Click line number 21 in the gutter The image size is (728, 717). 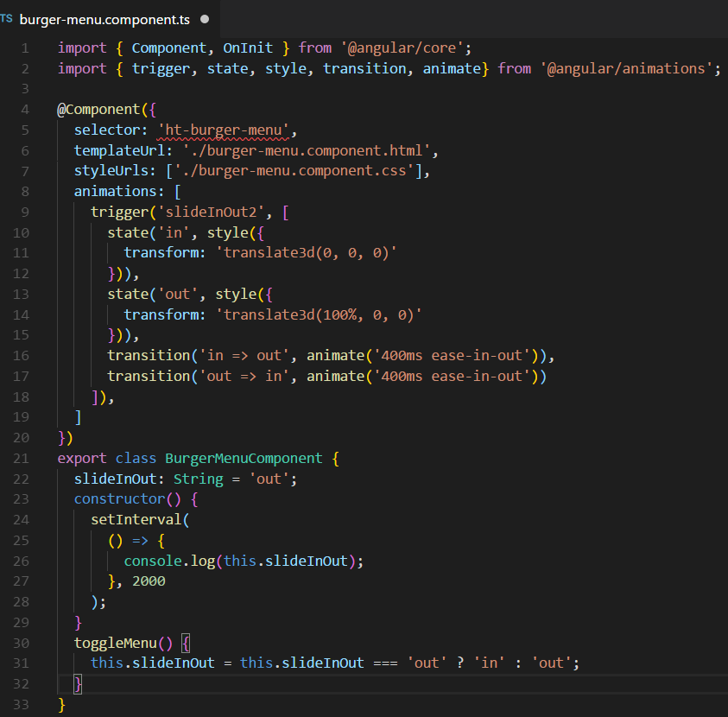(x=22, y=459)
